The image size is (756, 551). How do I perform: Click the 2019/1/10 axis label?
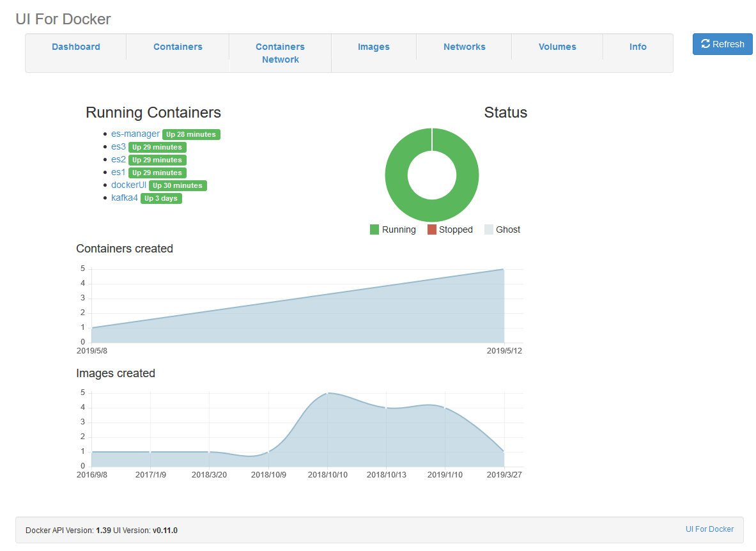[445, 475]
